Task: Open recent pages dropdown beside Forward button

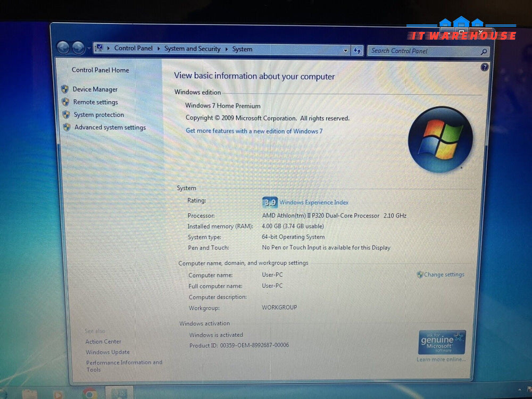Action: coord(89,48)
